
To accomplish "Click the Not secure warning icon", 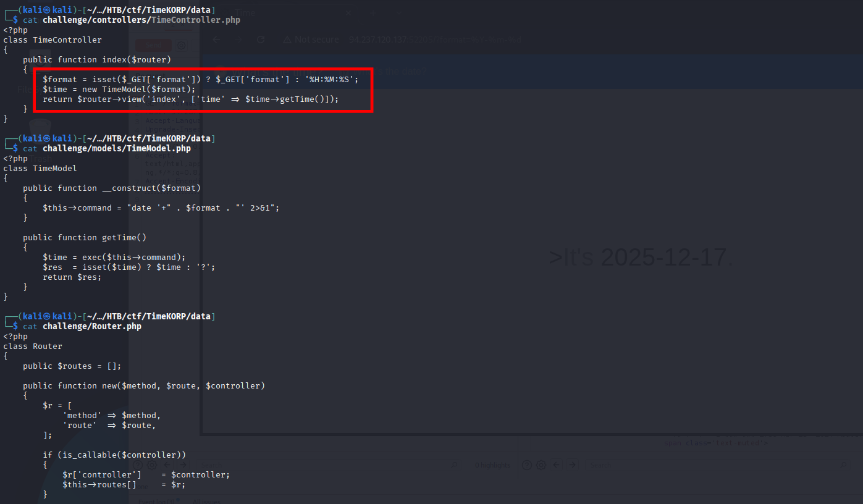I will (287, 40).
